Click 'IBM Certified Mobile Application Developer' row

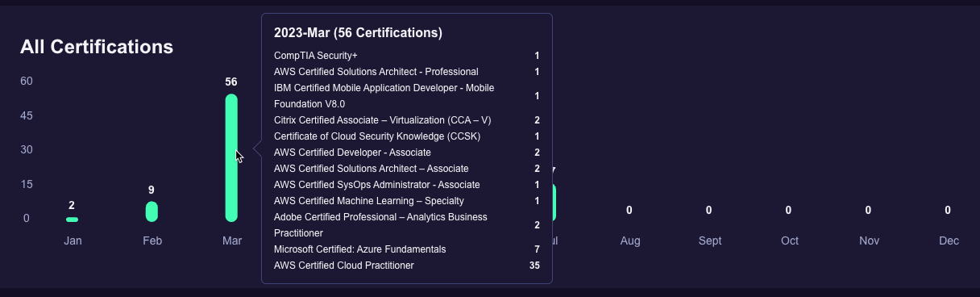pos(407,96)
